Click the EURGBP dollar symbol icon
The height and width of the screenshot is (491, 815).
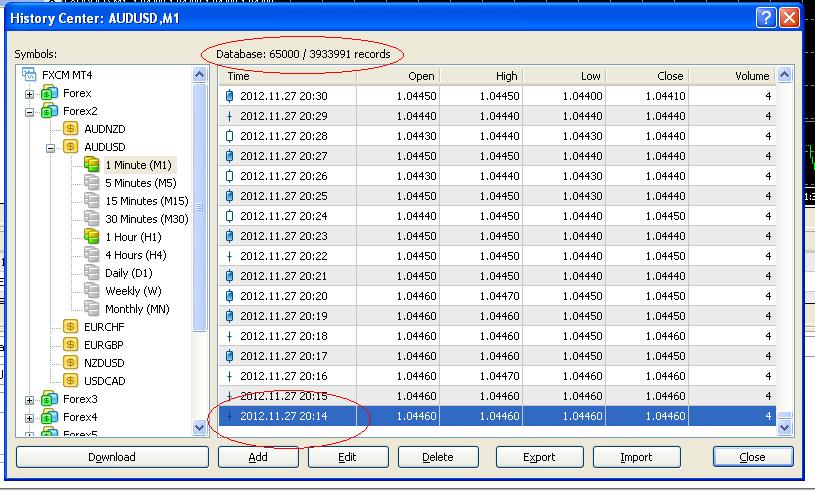[71, 344]
